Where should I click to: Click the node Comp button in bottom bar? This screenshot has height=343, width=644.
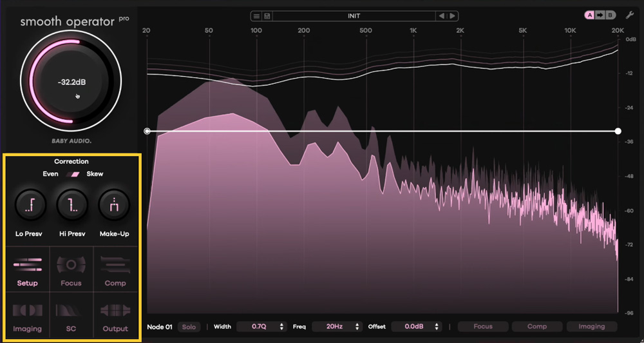click(x=537, y=326)
